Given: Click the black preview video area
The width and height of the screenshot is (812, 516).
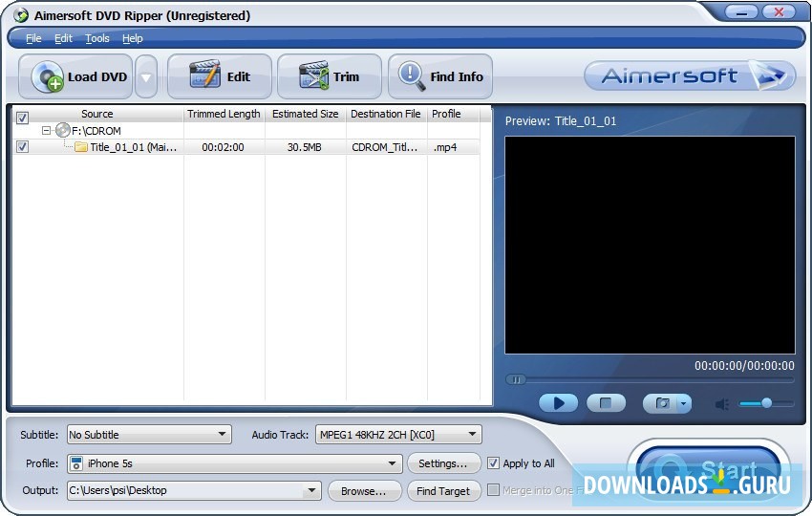Looking at the screenshot, I should coord(650,245).
